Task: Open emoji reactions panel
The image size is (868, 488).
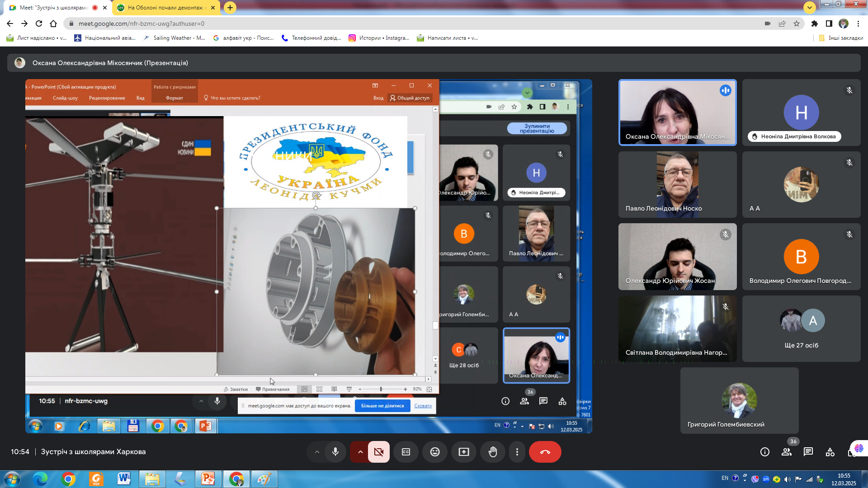Action: coord(435,452)
